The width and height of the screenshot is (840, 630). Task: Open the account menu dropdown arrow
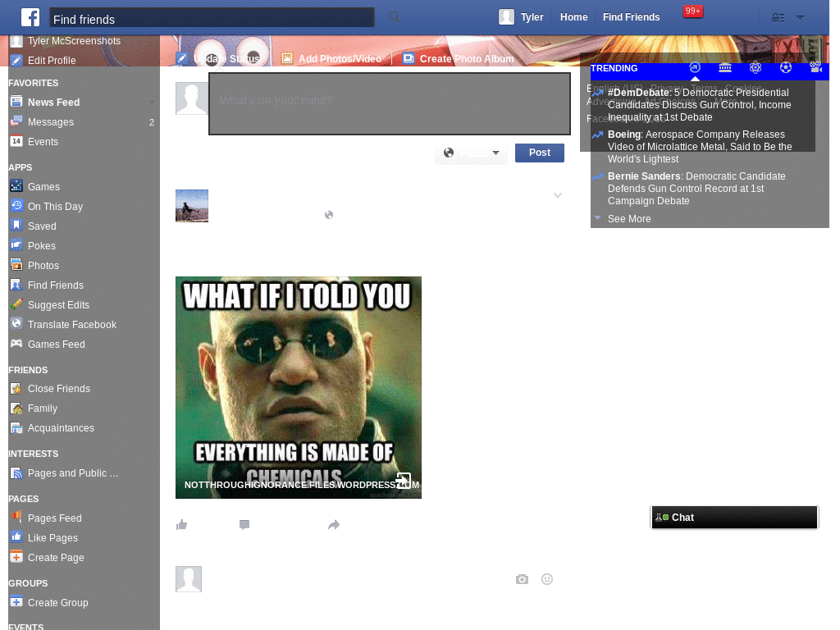(x=800, y=18)
